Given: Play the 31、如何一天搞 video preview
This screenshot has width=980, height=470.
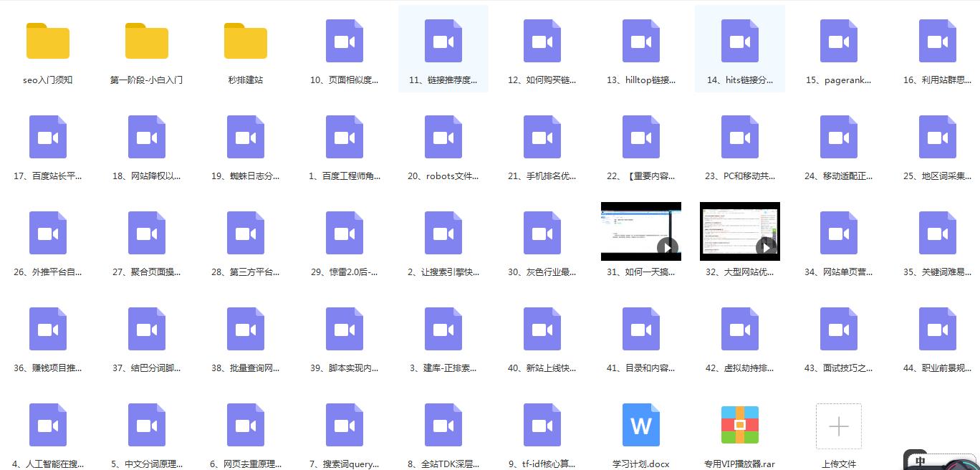Looking at the screenshot, I should point(640,231).
